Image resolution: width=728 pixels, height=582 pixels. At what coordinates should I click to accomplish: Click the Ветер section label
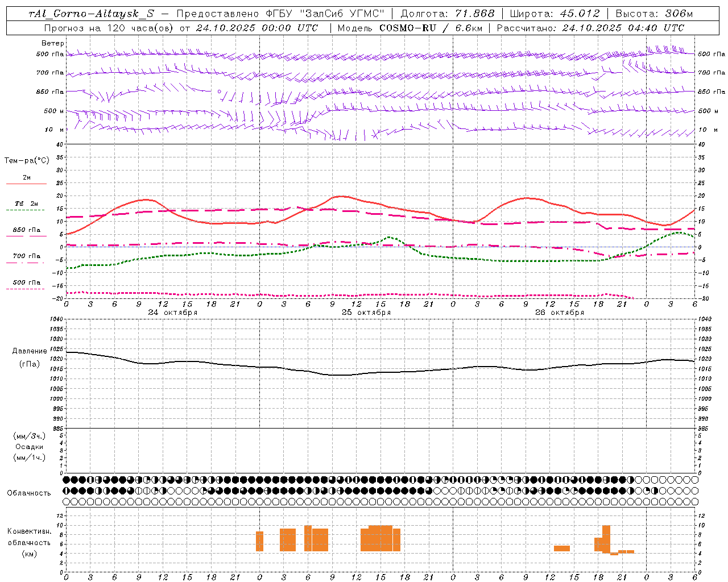(53, 43)
